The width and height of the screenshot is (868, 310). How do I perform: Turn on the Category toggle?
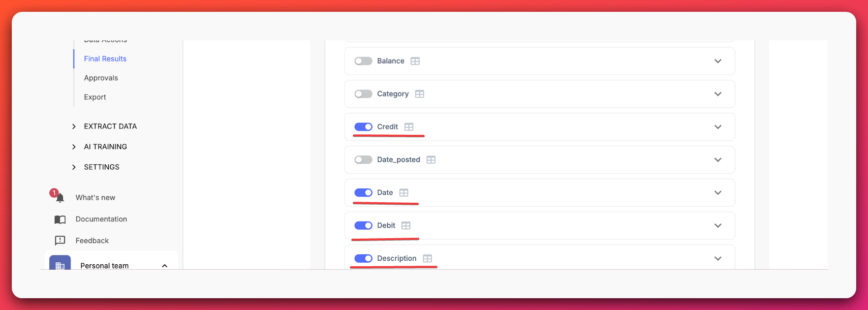[x=363, y=93]
